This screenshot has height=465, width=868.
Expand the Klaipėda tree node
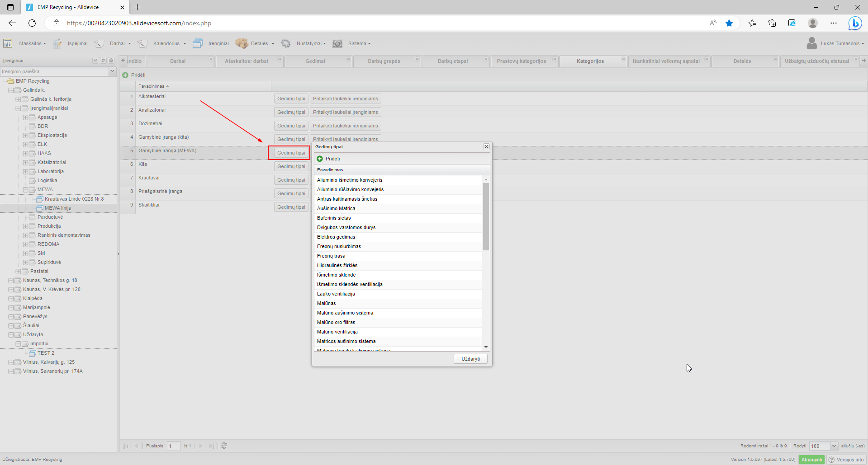[11, 299]
